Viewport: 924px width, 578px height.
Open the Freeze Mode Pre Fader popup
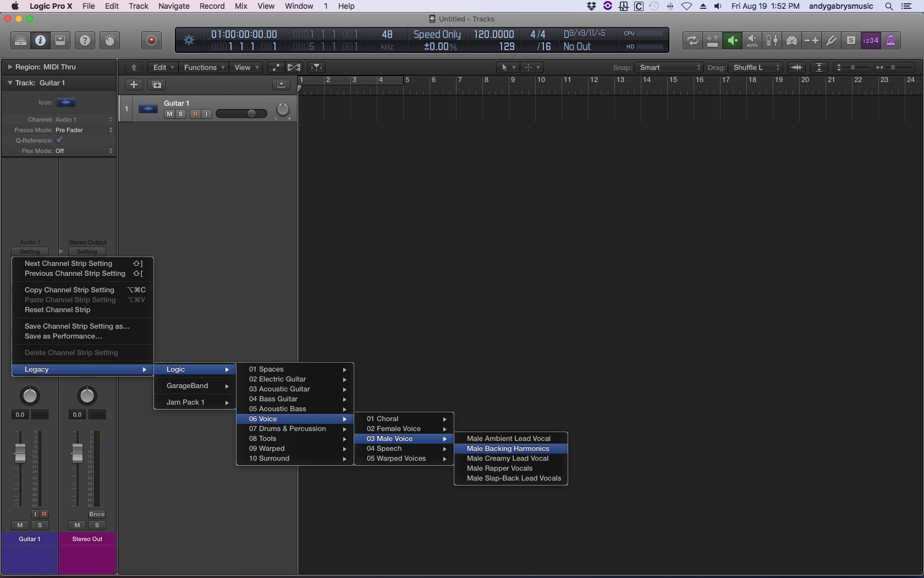[x=84, y=130]
